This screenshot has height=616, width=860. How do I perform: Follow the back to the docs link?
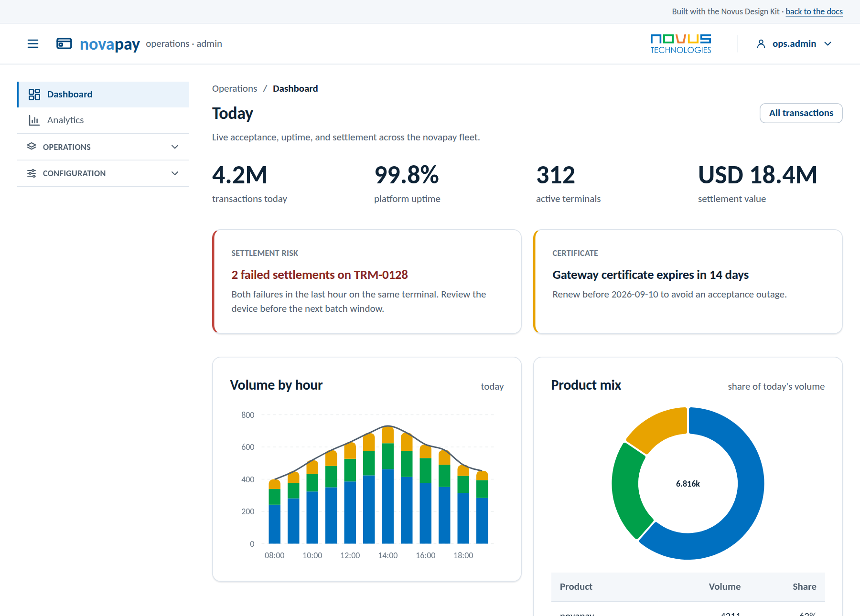[814, 11]
